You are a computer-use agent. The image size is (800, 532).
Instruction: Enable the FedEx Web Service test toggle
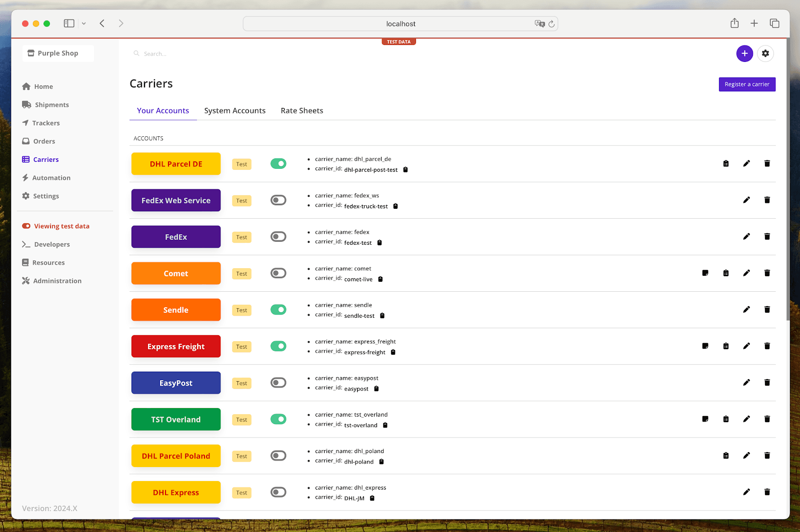[278, 200]
